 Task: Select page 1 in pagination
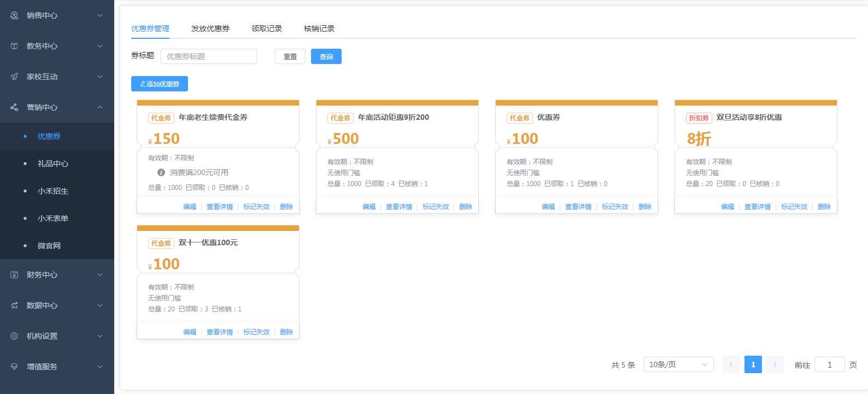753,364
